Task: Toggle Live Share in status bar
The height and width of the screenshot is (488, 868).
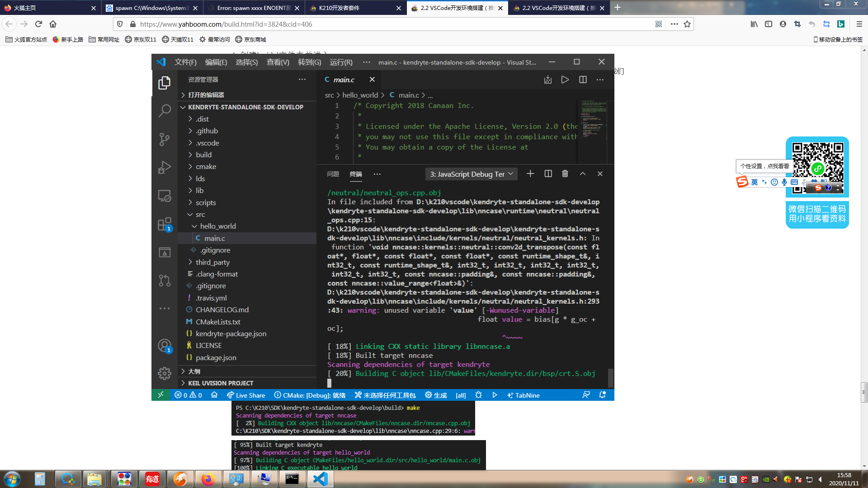Action: (246, 395)
